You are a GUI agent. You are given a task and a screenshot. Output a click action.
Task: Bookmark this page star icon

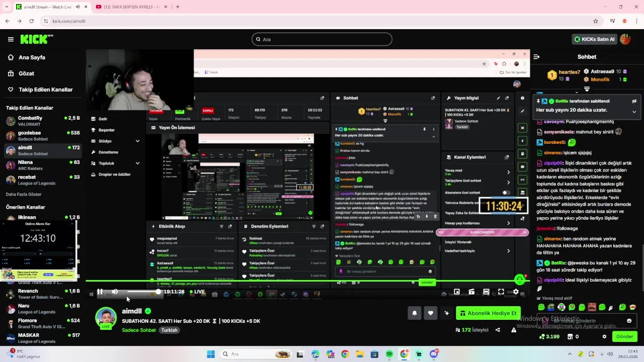tap(596, 21)
